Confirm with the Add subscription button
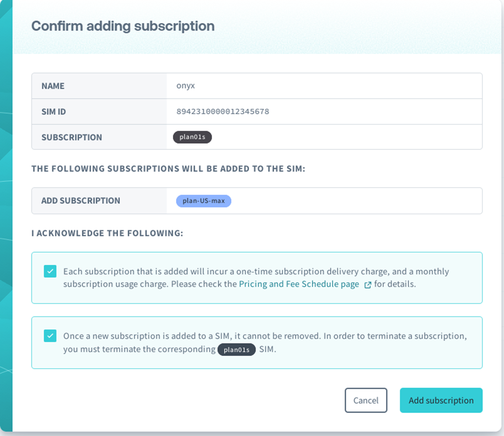 pos(441,400)
